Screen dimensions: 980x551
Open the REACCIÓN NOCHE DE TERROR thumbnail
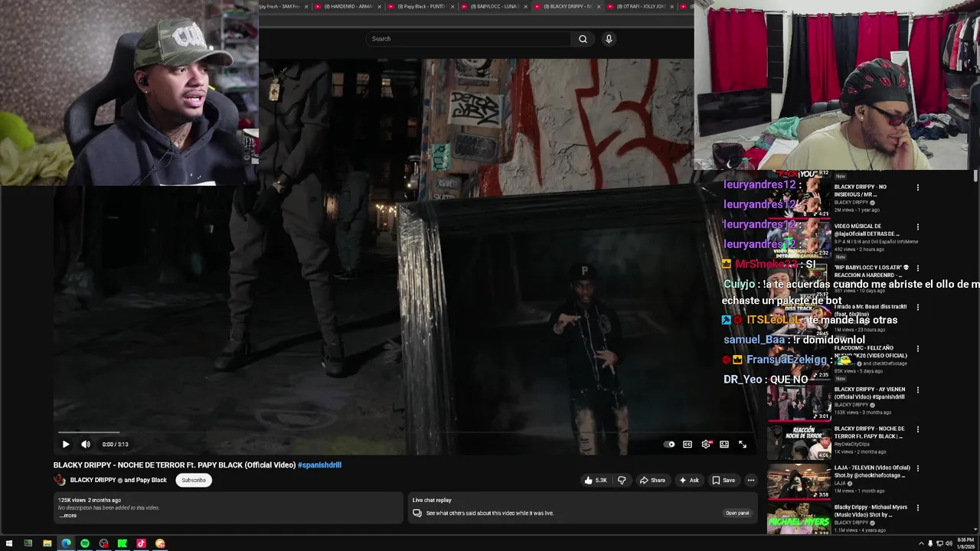(x=799, y=442)
